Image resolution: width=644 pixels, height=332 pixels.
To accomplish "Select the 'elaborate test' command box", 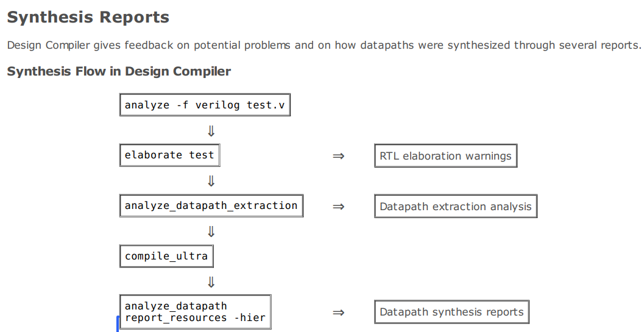I will click(169, 155).
